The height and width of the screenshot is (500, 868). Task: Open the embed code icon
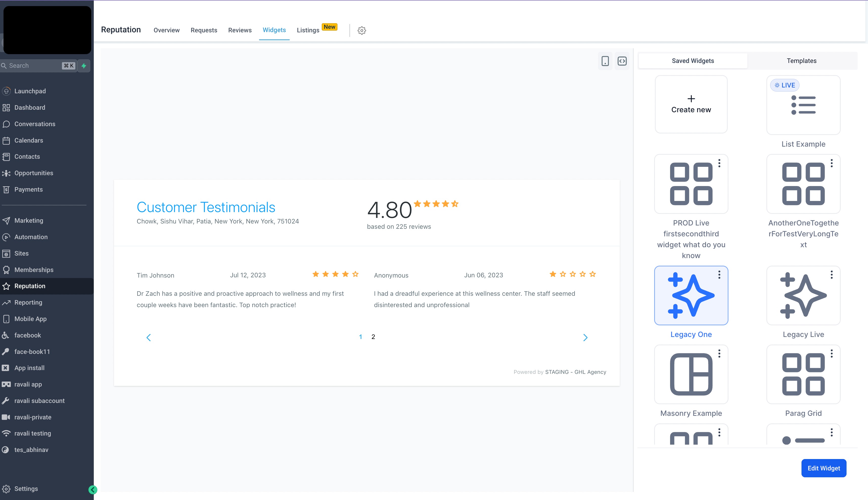pyautogui.click(x=622, y=61)
